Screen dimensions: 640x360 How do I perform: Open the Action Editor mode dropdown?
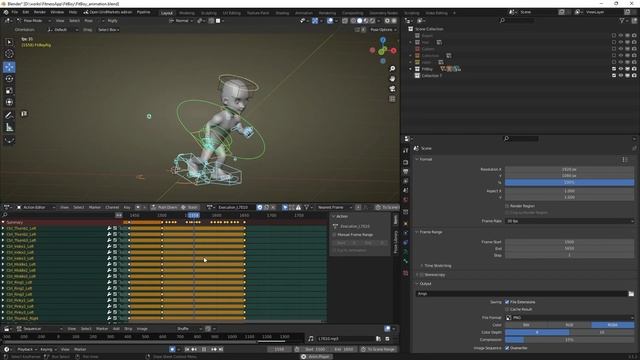click(x=36, y=207)
